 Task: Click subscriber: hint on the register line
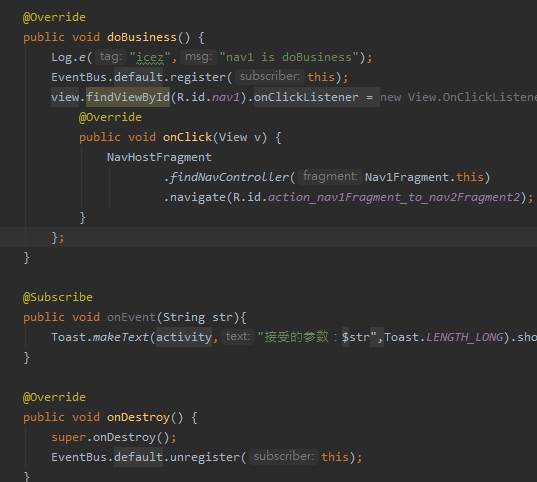[270, 76]
